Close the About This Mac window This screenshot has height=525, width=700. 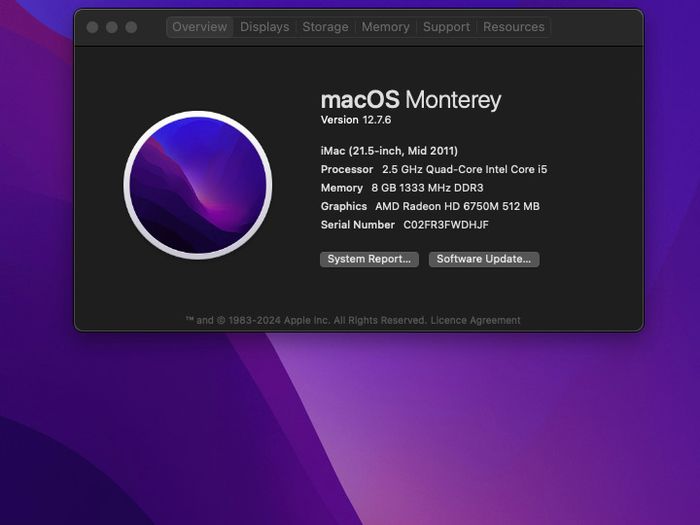[x=92, y=27]
